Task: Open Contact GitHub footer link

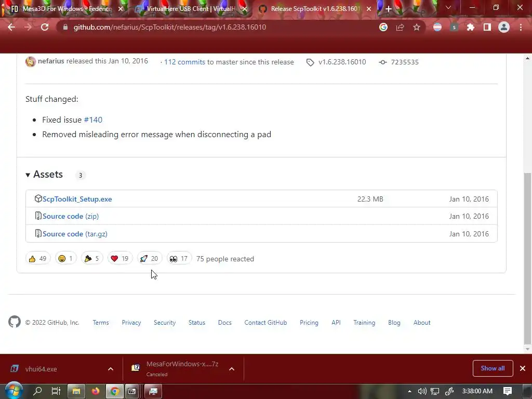Action: point(265,323)
